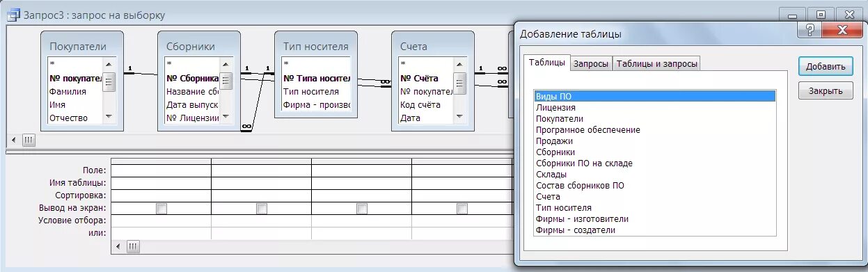The width and height of the screenshot is (868, 272).
Task: Click the Добавить button
Action: (x=826, y=67)
